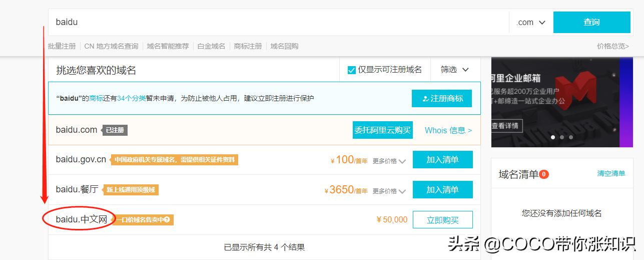Click the ¥50,000 price
The width and height of the screenshot is (644, 260).
pos(392,219)
